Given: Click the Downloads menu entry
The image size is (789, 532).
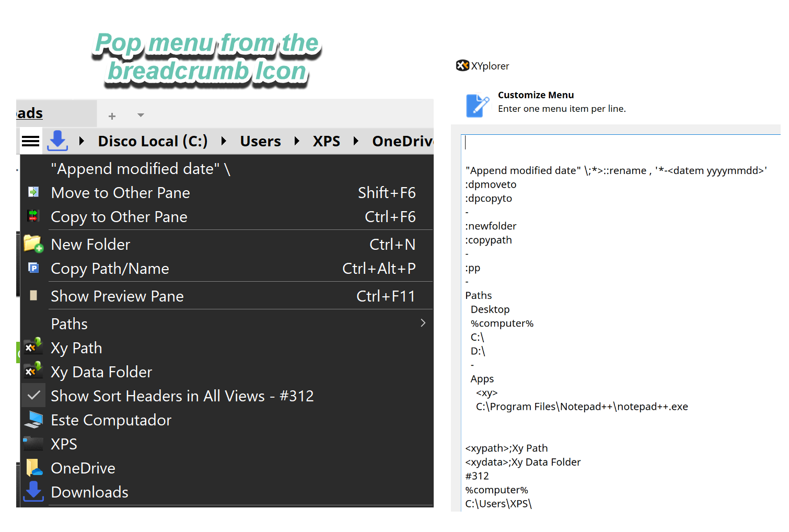Looking at the screenshot, I should 89,492.
